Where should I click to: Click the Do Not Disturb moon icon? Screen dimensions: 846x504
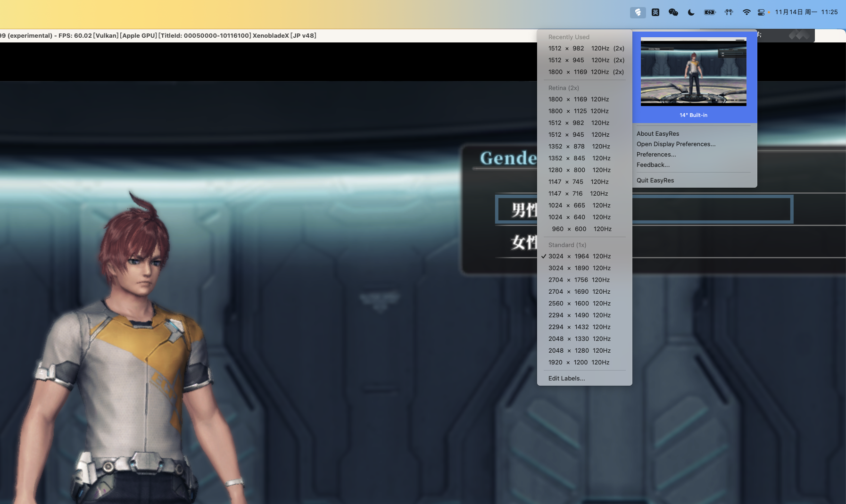[691, 12]
